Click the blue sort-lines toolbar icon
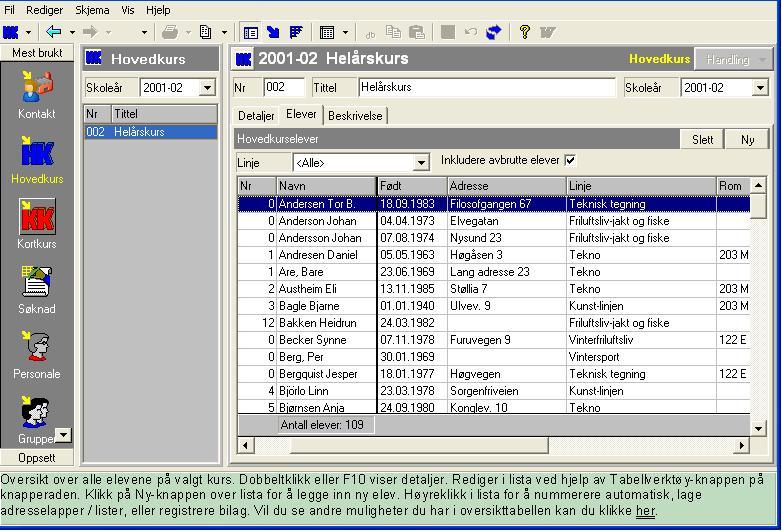 point(296,32)
